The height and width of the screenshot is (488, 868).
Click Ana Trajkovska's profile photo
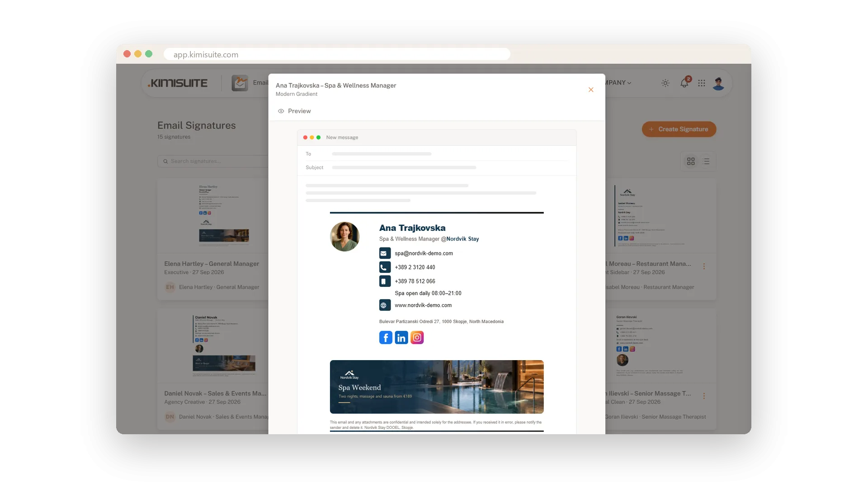(x=344, y=237)
